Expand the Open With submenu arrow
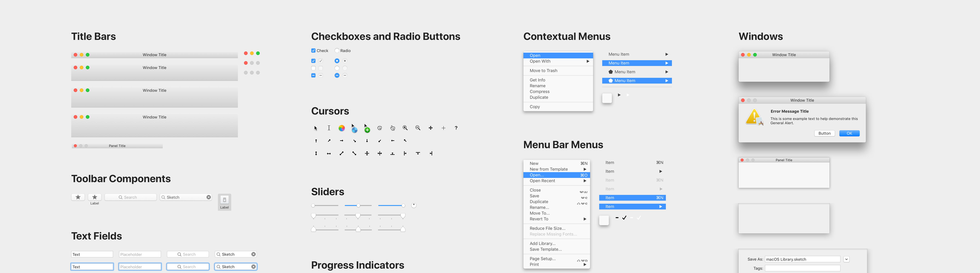 588,61
